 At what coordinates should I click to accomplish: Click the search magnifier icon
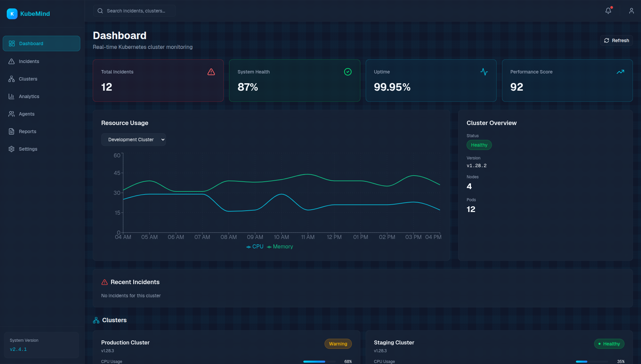pyautogui.click(x=100, y=11)
